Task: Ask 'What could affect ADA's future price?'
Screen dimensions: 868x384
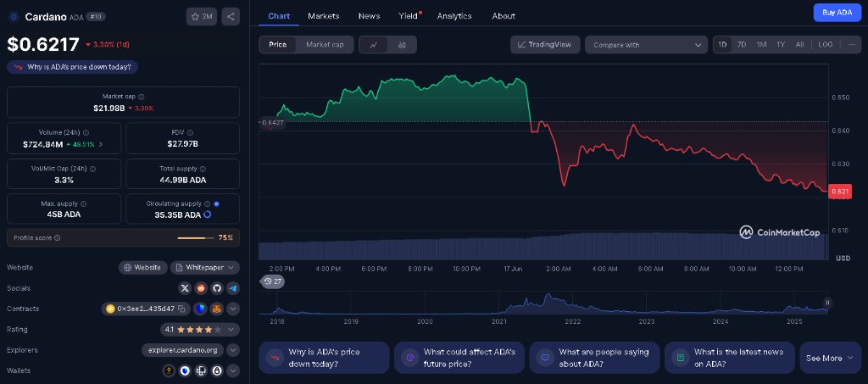Action: coord(459,358)
